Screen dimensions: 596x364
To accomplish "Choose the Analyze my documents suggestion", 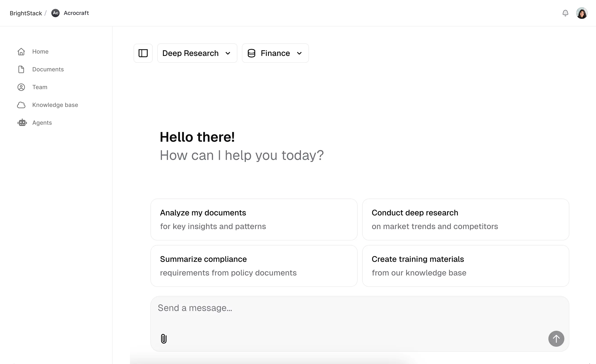I will (254, 219).
